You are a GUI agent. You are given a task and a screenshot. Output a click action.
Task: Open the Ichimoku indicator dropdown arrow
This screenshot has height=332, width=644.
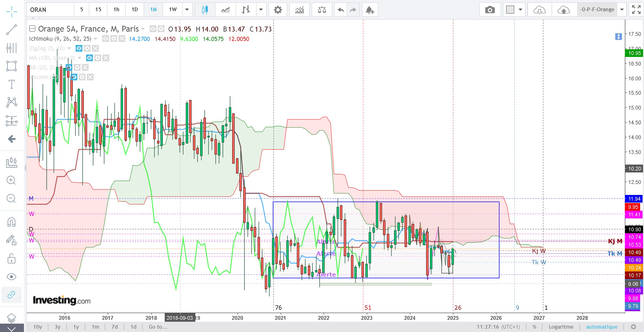(96, 39)
